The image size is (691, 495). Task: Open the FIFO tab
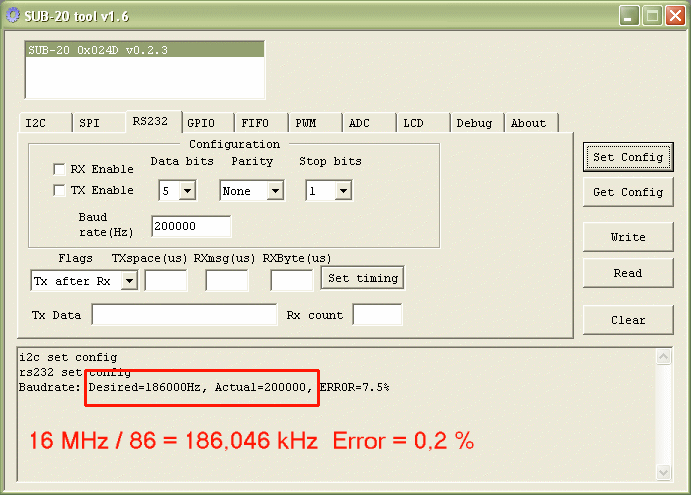[261, 123]
